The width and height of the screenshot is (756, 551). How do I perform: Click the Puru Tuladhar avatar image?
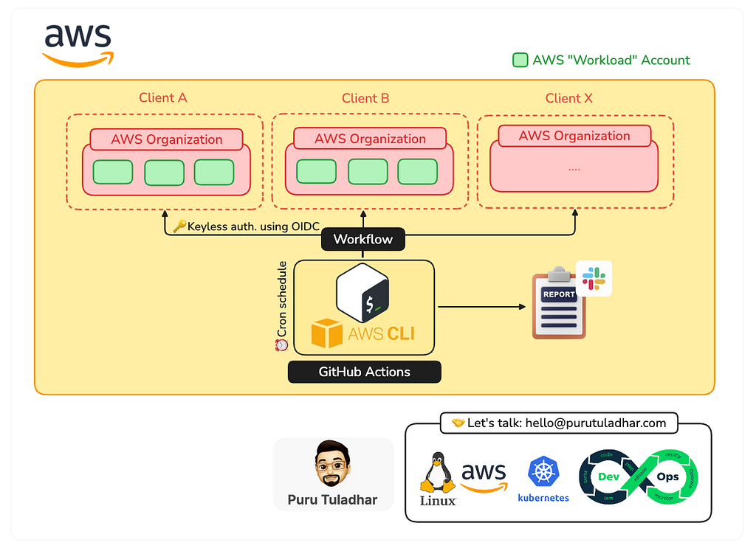[333, 463]
